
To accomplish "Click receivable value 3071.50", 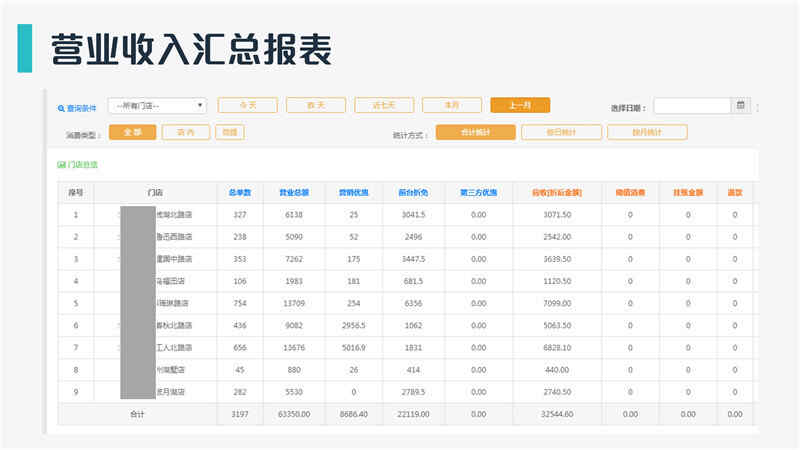I will 557,215.
